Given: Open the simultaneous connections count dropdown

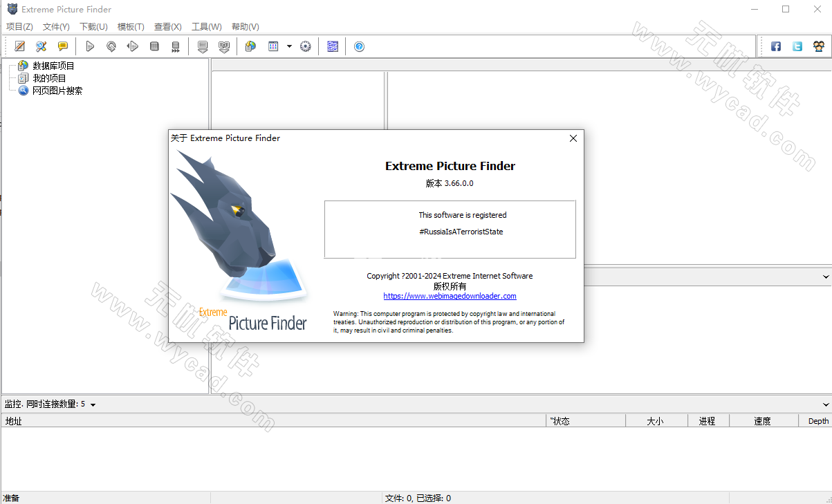Looking at the screenshot, I should (93, 404).
